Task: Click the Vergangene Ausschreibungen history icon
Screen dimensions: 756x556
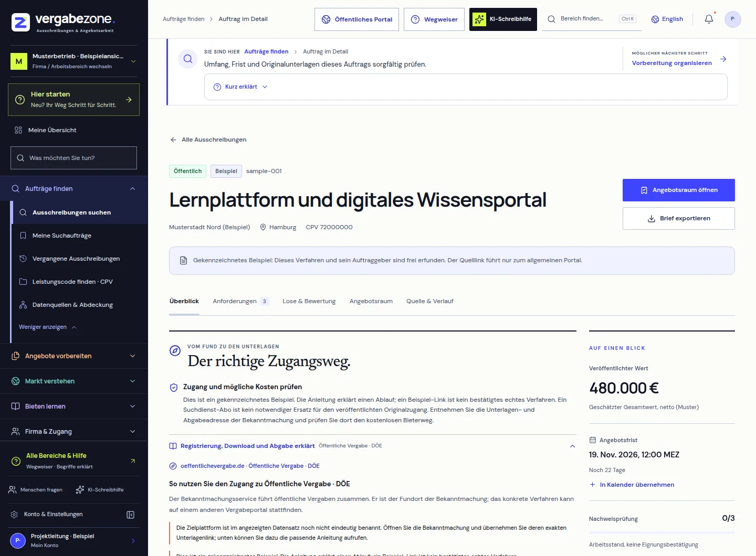Action: point(23,259)
